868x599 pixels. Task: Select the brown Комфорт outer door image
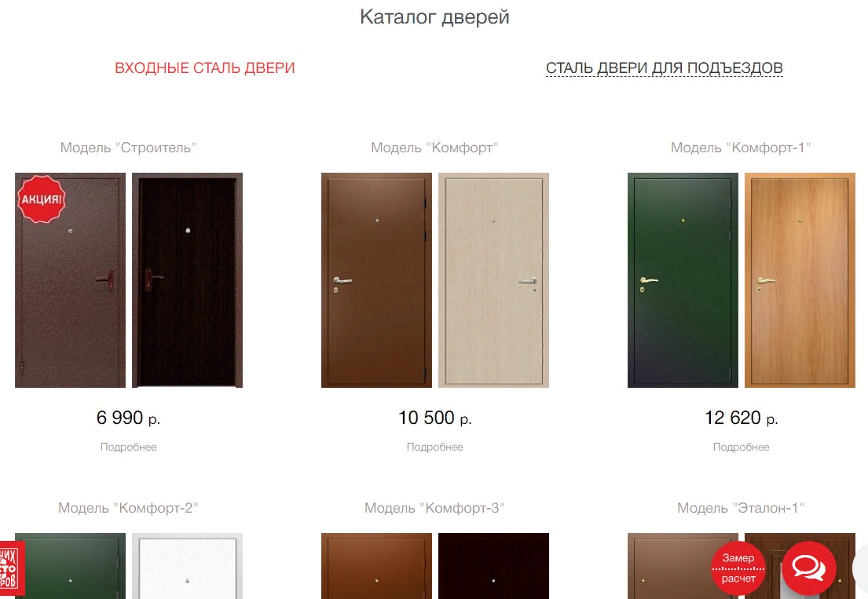point(376,279)
